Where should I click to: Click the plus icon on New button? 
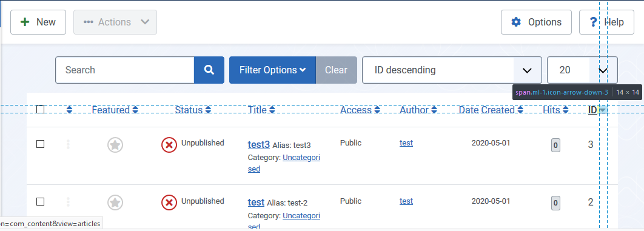coord(25,22)
